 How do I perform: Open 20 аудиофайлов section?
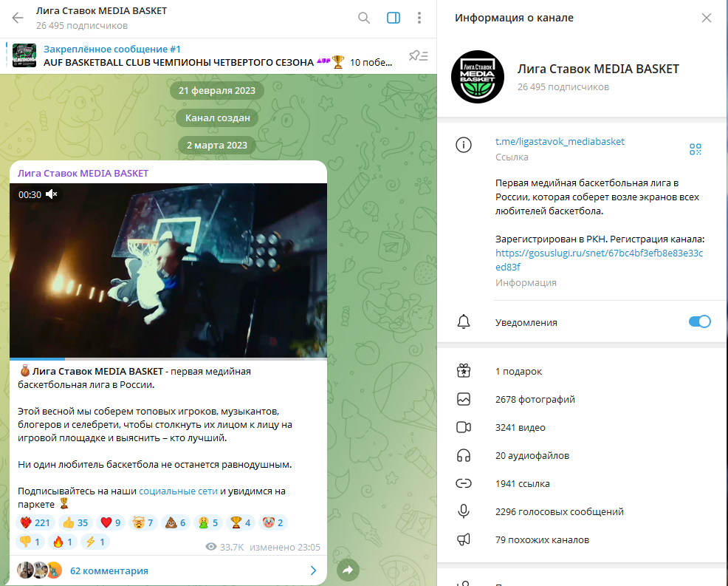583,455
